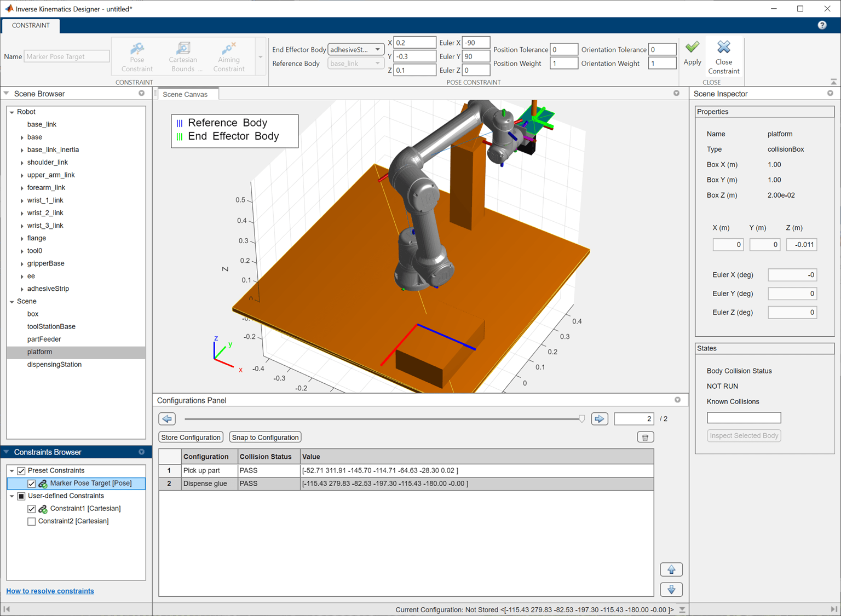Go to previous configuration with left arrow
This screenshot has width=841, height=616.
[x=168, y=419]
